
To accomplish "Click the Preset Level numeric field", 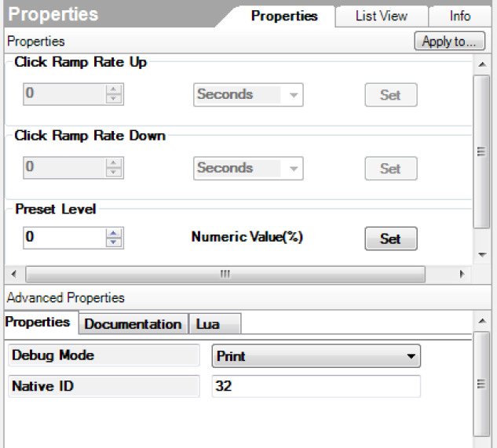I will pos(65,238).
